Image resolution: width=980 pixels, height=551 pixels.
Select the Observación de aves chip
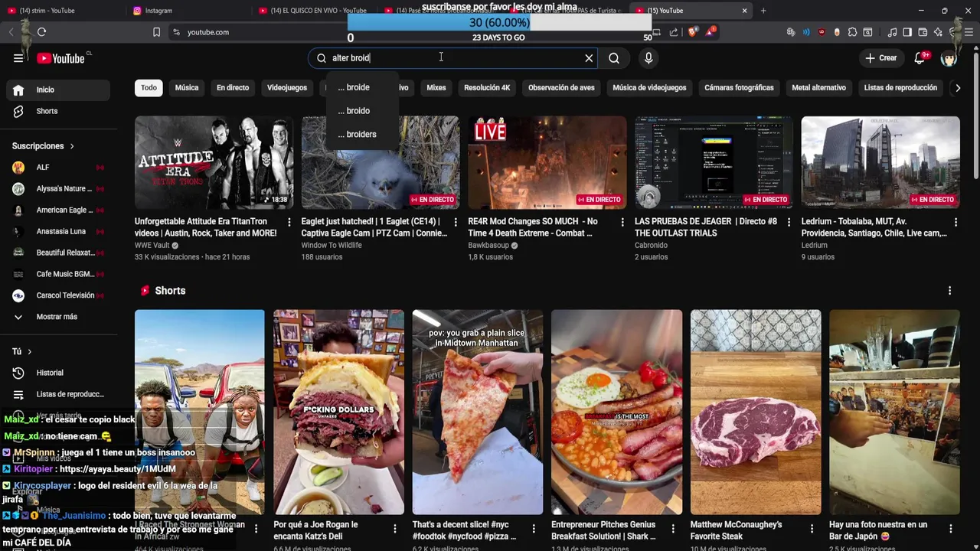pos(561,88)
